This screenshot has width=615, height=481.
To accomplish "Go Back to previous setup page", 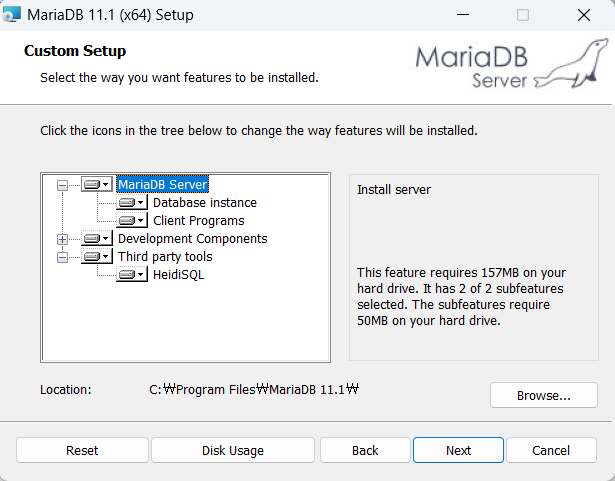I will point(365,450).
